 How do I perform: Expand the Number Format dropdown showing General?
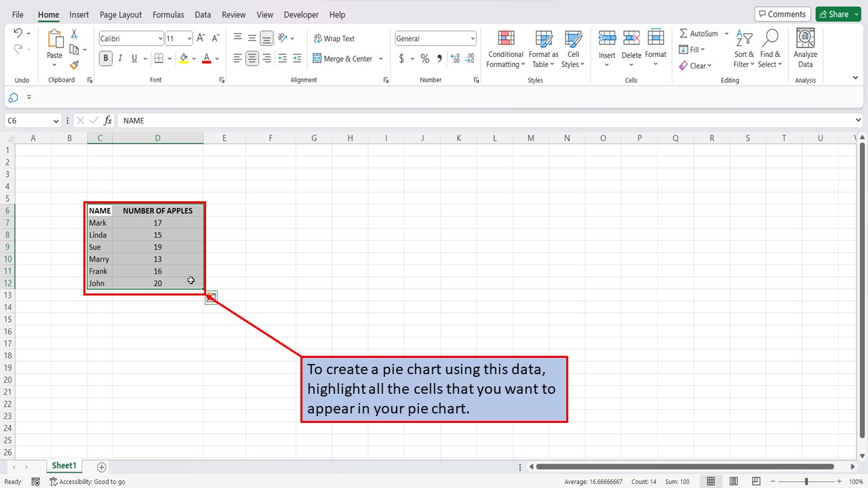[472, 38]
